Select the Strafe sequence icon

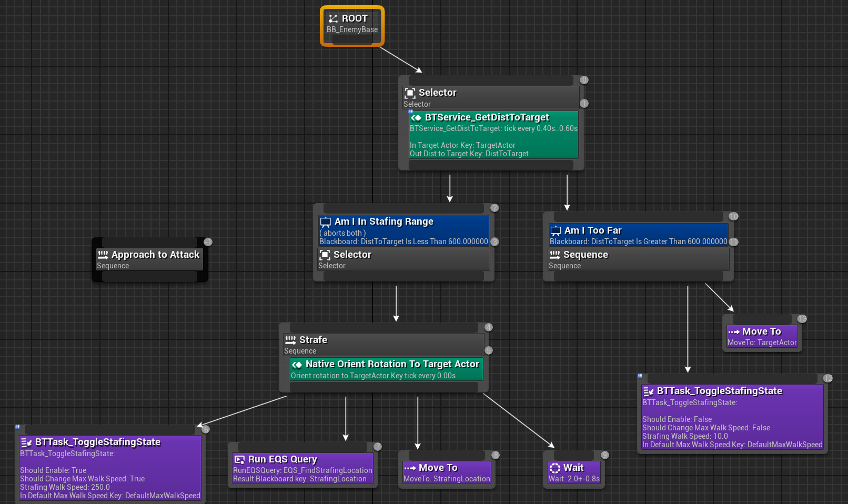[290, 340]
